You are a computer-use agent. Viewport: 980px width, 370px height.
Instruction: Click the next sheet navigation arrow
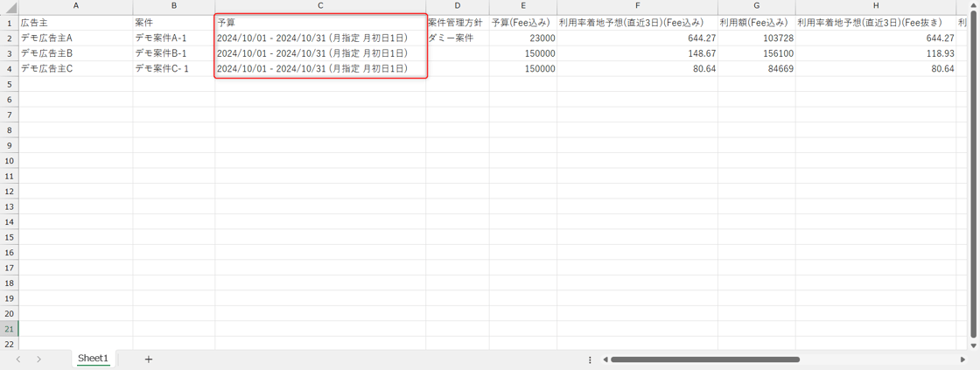click(x=38, y=359)
